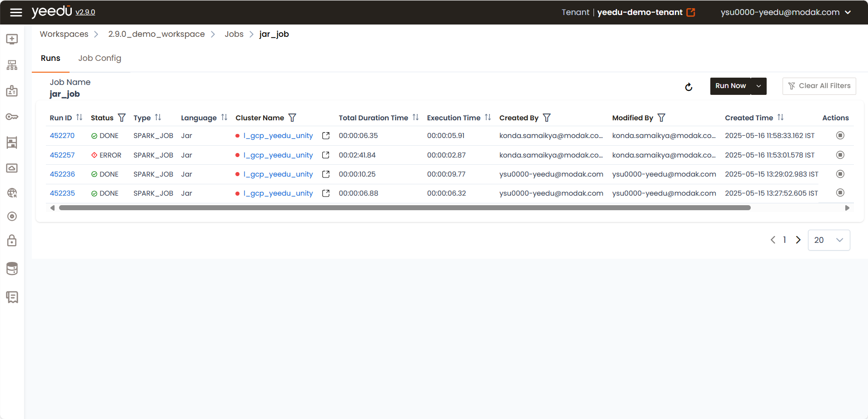Open the circular target sidebar icon
This screenshot has height=419, width=868.
pyautogui.click(x=12, y=217)
